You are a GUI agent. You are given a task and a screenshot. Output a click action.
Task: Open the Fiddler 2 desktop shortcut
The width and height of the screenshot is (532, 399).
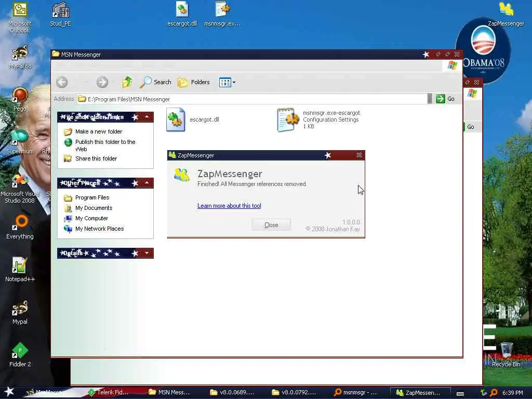pyautogui.click(x=20, y=355)
